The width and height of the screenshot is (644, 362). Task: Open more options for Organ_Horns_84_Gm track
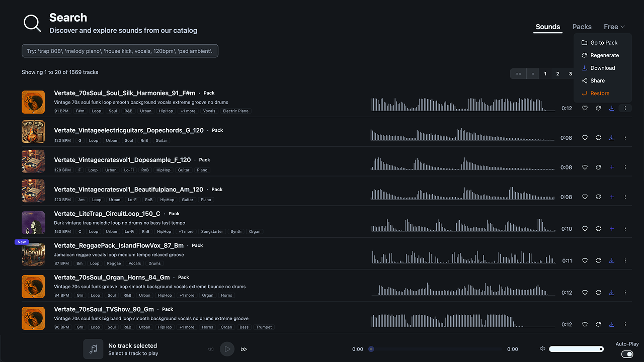pyautogui.click(x=625, y=293)
